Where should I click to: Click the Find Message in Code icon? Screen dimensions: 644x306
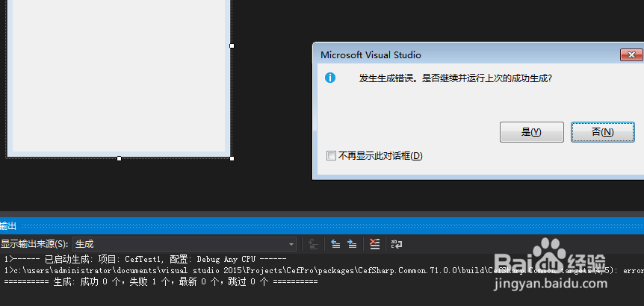[313, 245]
